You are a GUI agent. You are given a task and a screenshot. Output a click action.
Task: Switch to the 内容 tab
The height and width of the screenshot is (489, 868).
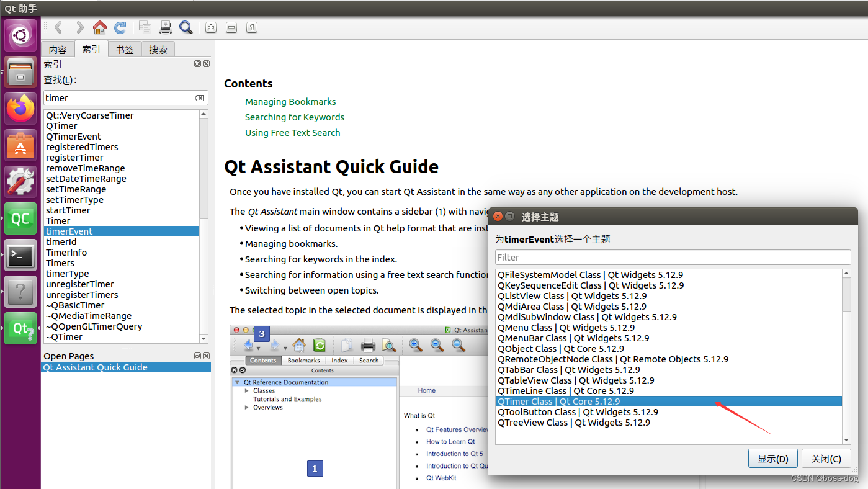click(58, 50)
